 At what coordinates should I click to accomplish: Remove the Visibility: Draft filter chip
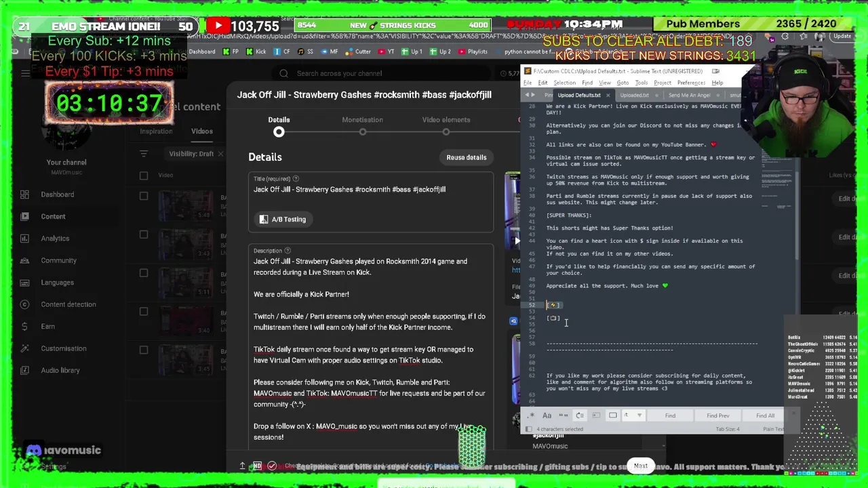tap(220, 154)
